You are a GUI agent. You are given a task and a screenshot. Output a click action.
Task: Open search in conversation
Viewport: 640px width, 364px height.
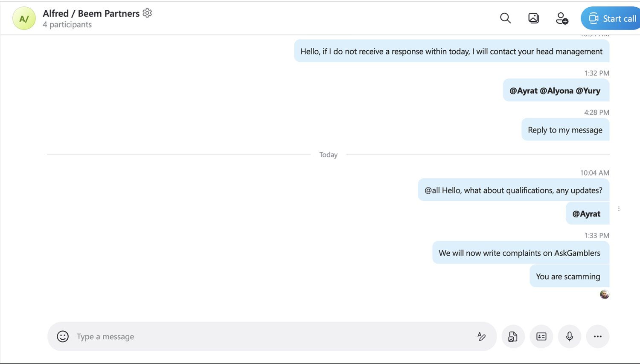point(505,18)
